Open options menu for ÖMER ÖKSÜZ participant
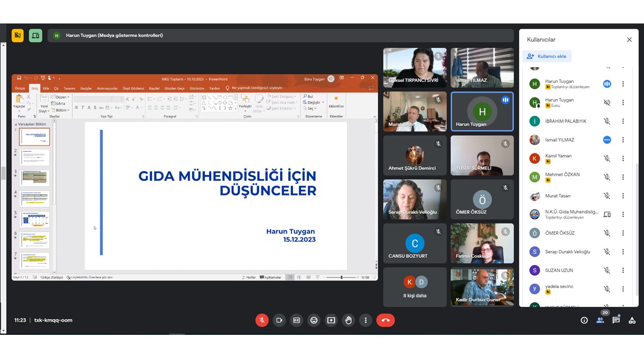The height and width of the screenshot is (362, 644). [x=623, y=233]
